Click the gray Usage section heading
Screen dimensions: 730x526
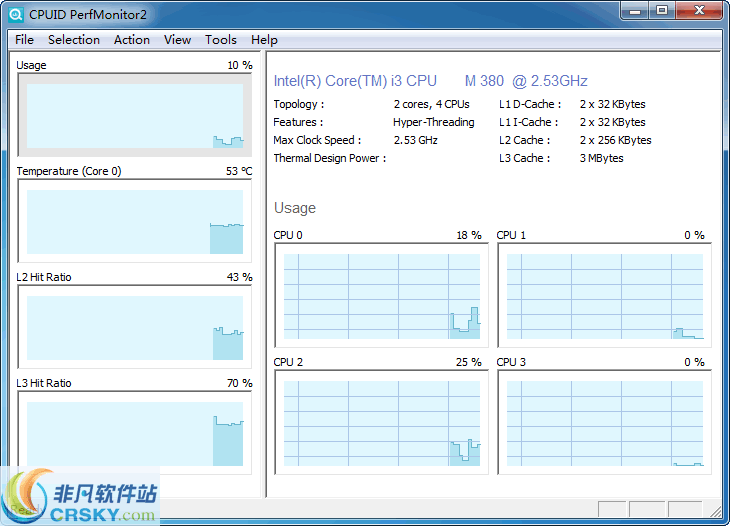pos(295,208)
